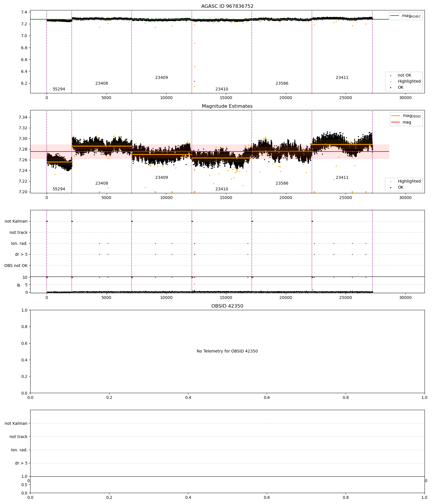Click the 7.22 tick on Magnitude Estimates axis

pyautogui.click(x=23, y=181)
